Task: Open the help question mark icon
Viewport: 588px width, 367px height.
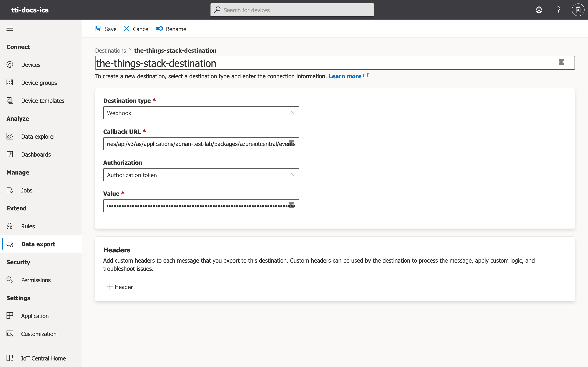Action: click(x=558, y=10)
